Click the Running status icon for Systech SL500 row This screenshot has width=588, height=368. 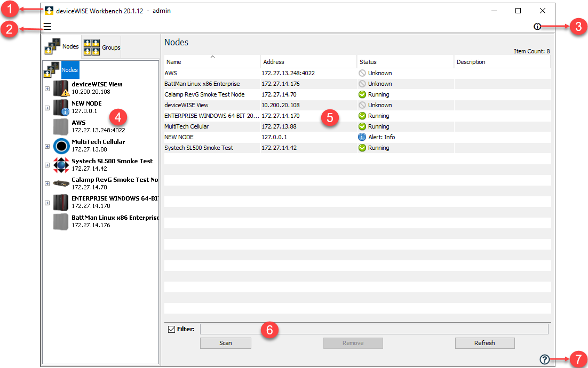(x=362, y=148)
